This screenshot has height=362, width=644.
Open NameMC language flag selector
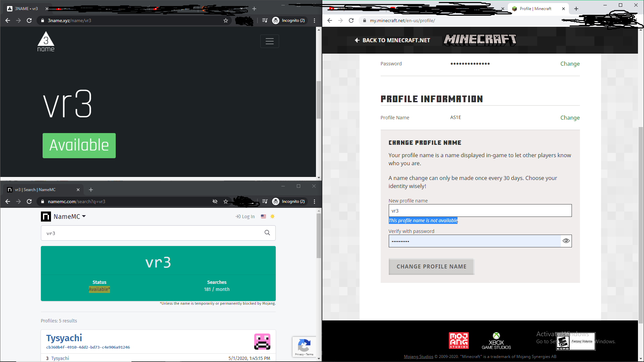coord(263,217)
